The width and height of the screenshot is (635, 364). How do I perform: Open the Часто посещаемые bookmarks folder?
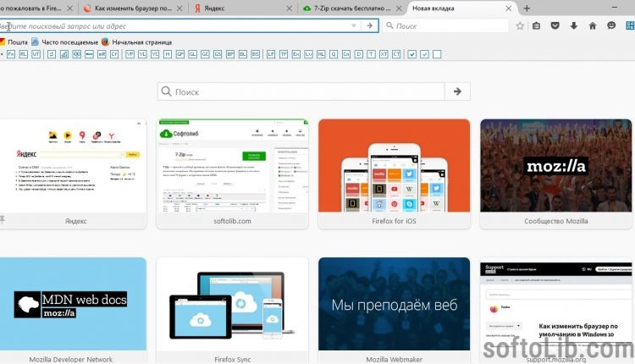[69, 41]
